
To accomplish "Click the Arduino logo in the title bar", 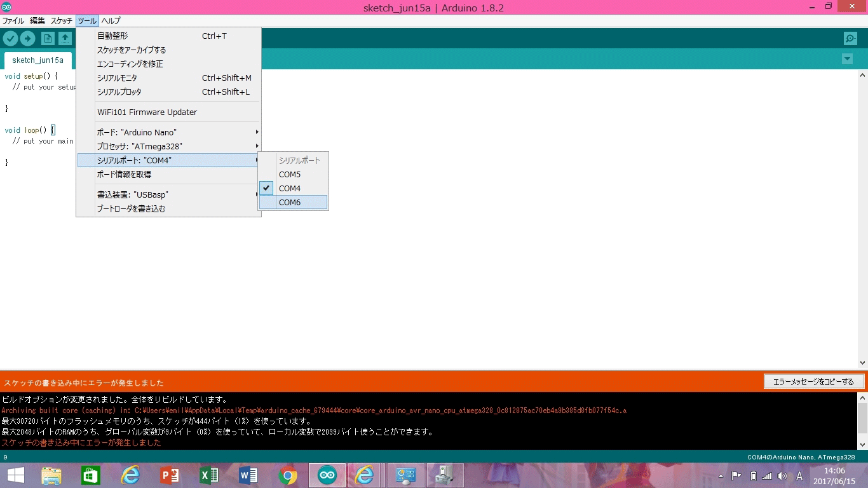I will (x=6, y=7).
